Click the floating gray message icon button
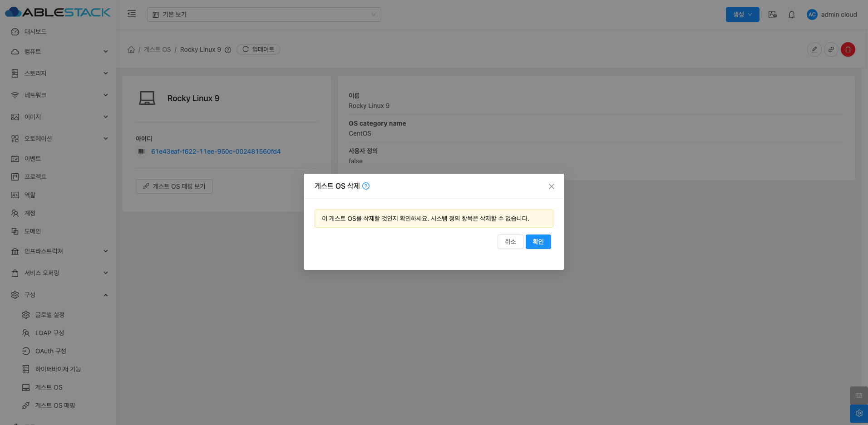 tap(859, 396)
